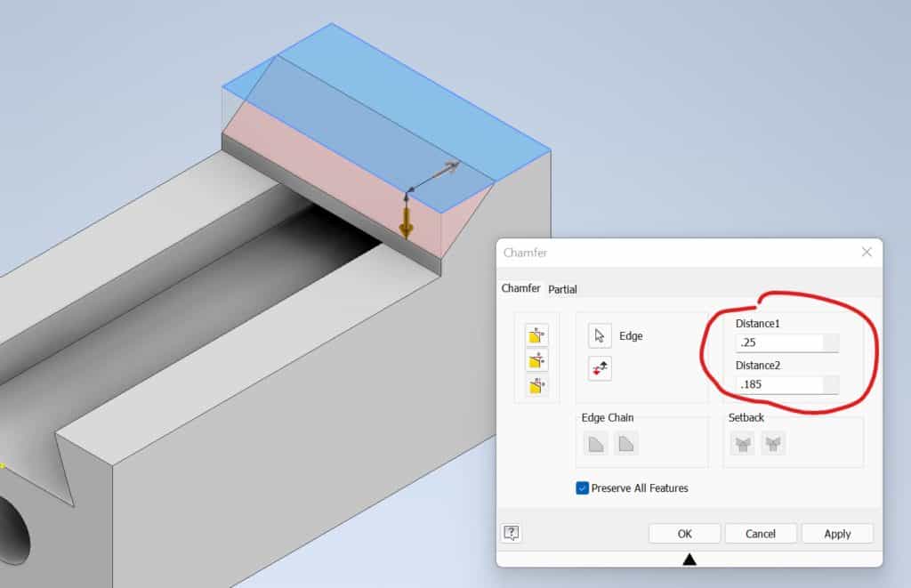The image size is (911, 588).
Task: Cancel the Chamfer dialog
Action: click(x=761, y=534)
